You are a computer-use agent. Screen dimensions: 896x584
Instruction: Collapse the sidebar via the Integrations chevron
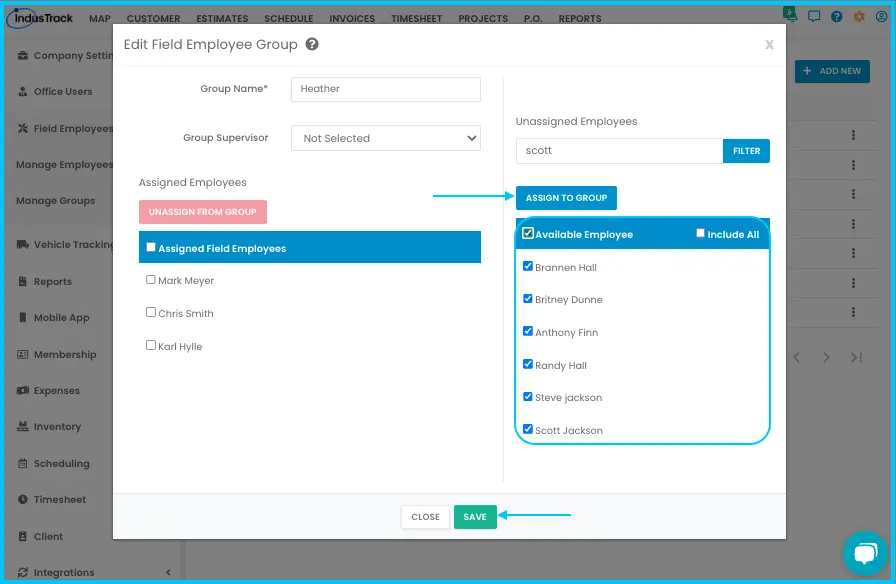[x=168, y=573]
